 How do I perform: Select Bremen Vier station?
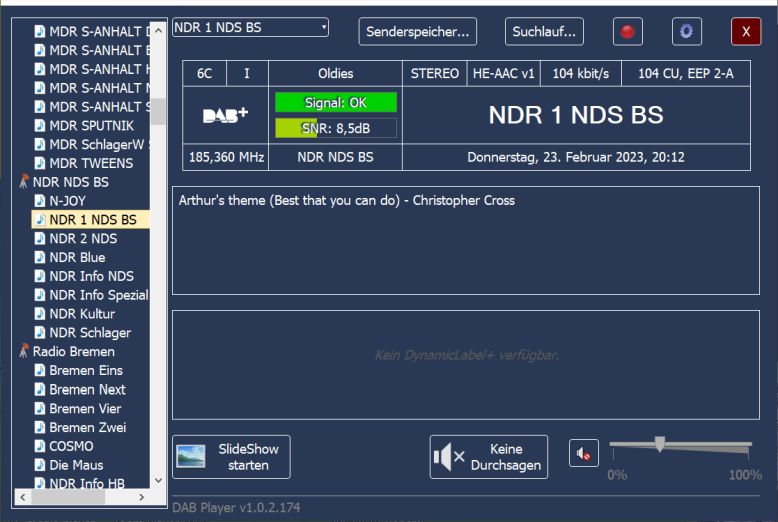coord(85,408)
